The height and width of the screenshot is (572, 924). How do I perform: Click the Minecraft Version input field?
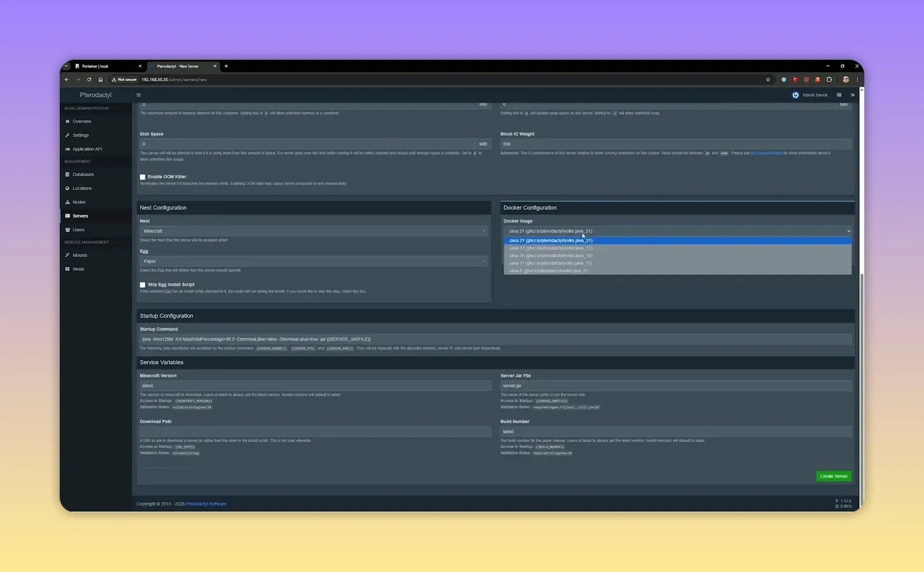click(316, 386)
